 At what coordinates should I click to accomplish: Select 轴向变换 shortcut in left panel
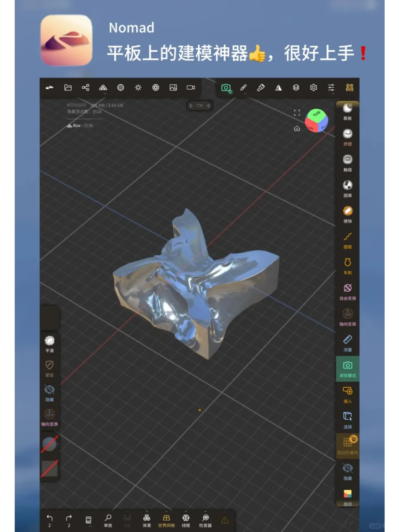(x=50, y=418)
